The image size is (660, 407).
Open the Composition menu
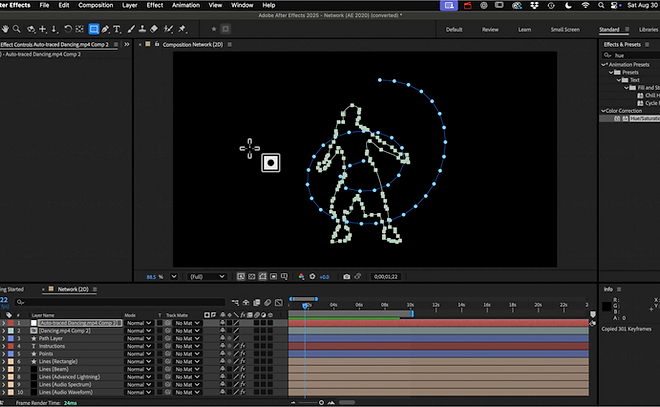(95, 5)
